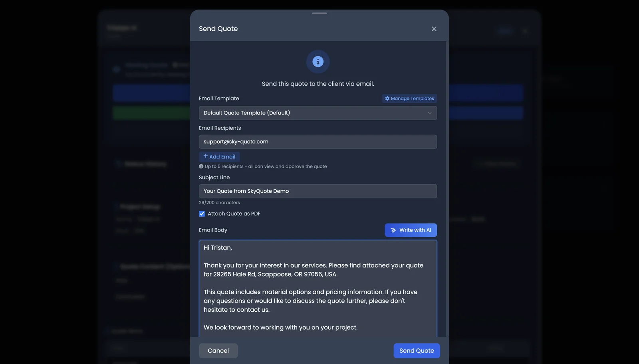639x364 pixels.
Task: Add another email recipient
Action: coord(219,156)
